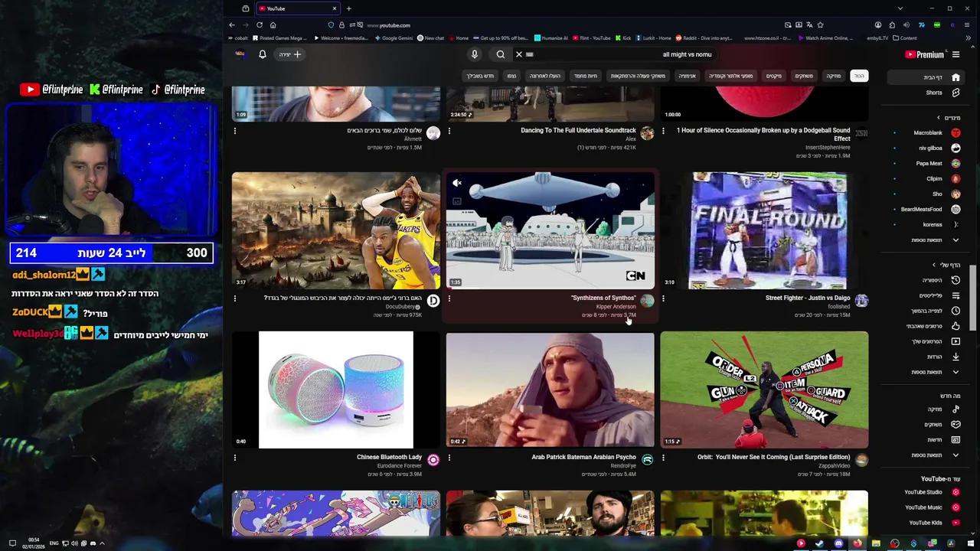Open the Create button with plus icon
The image size is (980, 551).
[x=290, y=54]
